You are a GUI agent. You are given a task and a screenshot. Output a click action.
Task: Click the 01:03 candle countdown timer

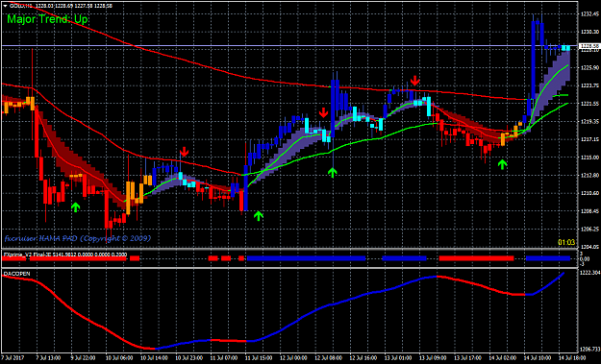click(566, 242)
